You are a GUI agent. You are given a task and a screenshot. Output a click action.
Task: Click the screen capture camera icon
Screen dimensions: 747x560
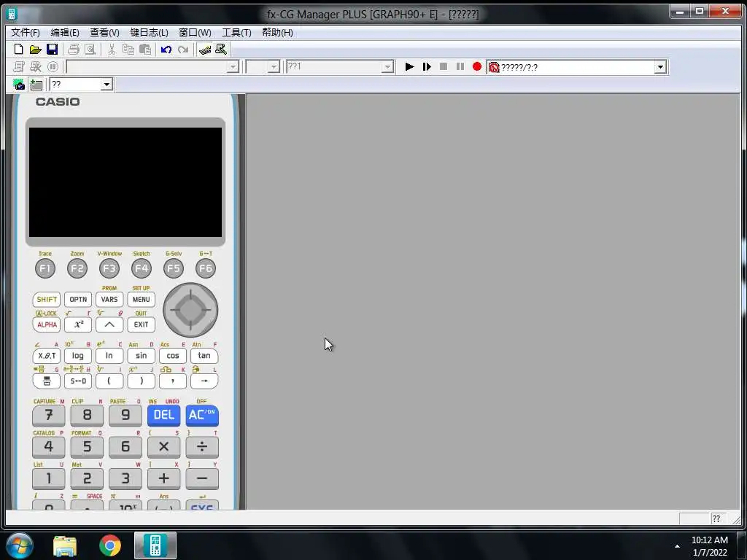pos(19,85)
